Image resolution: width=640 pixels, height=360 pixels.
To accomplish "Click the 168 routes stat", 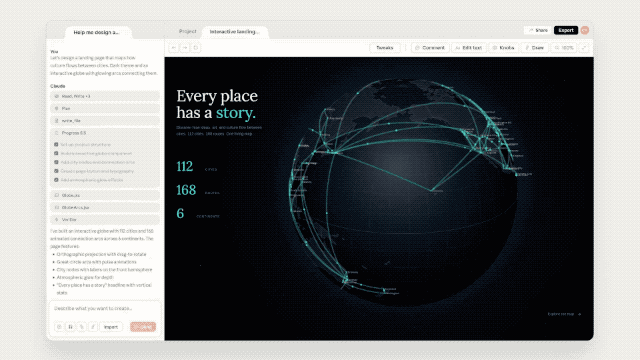I will coord(198,190).
